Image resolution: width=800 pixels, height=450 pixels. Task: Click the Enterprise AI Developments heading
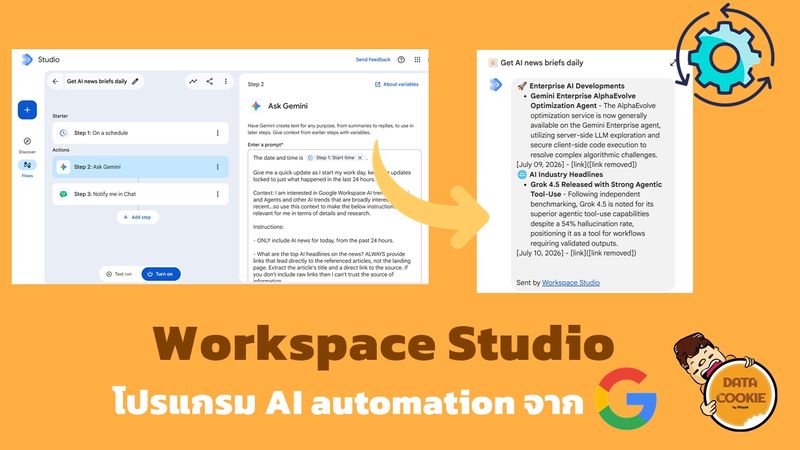[577, 86]
